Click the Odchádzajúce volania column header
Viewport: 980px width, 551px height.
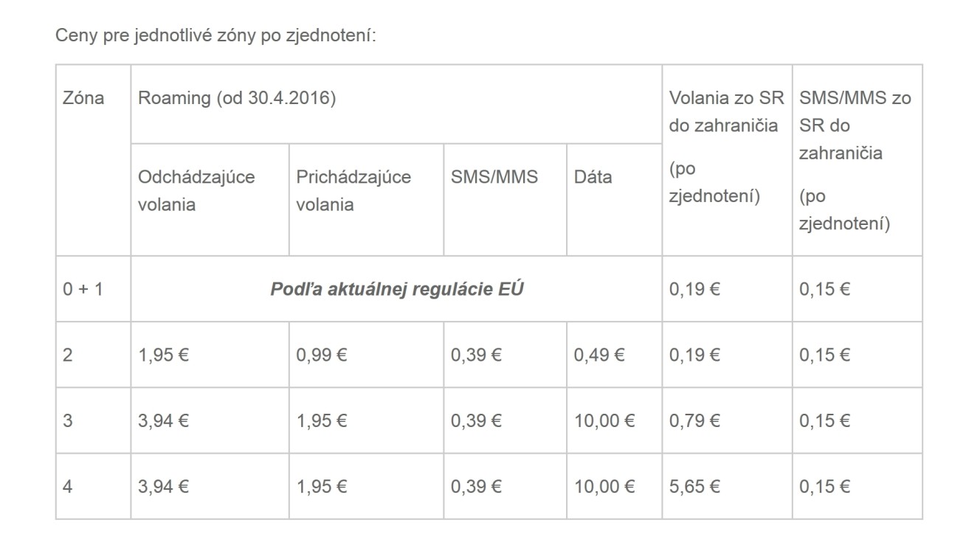pos(210,199)
